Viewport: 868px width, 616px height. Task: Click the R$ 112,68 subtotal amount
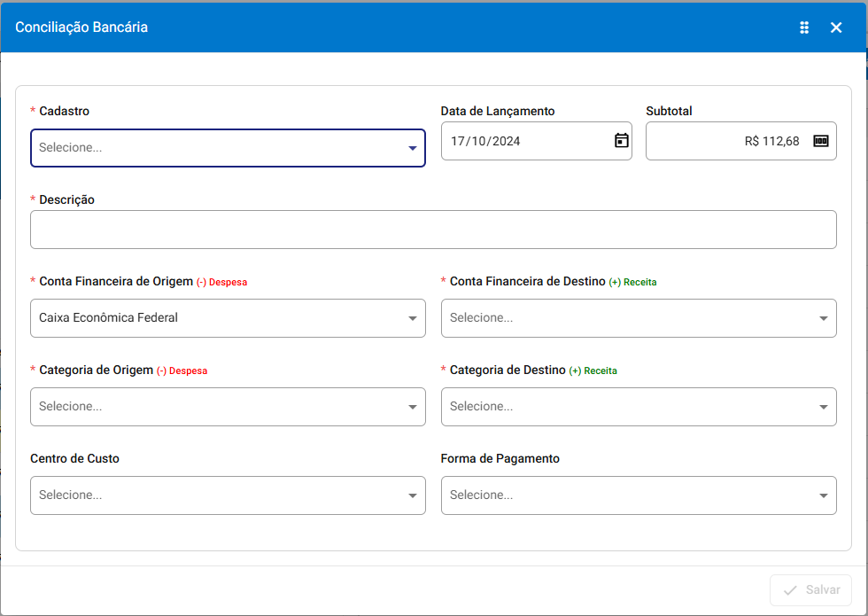click(771, 141)
